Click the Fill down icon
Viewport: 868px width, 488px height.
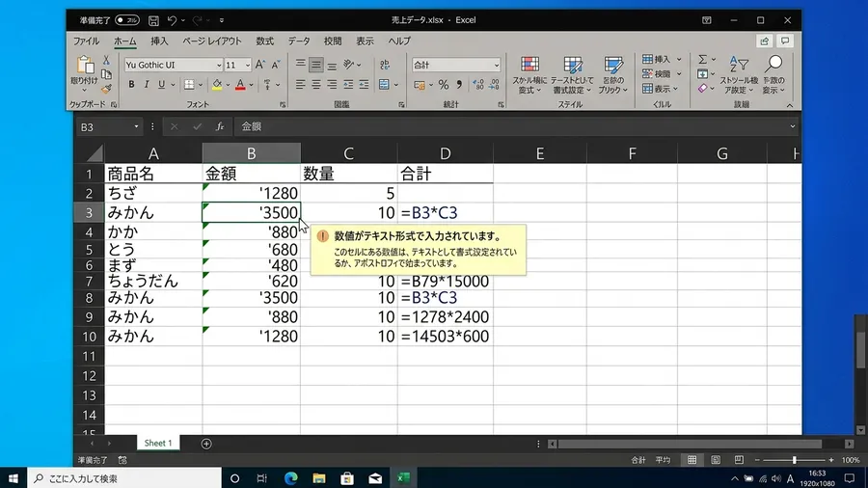click(x=702, y=74)
